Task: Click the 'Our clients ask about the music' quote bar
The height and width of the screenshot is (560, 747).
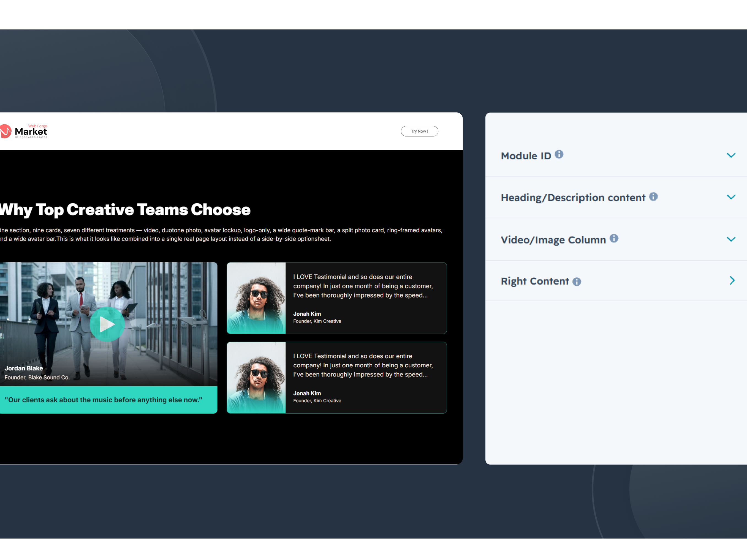Action: [108, 400]
